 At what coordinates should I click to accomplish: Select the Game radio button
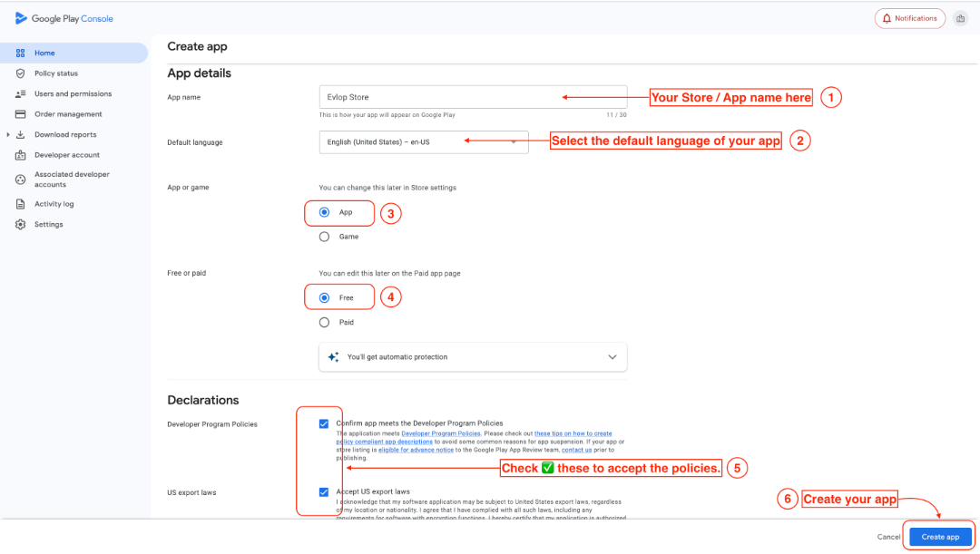(x=324, y=237)
